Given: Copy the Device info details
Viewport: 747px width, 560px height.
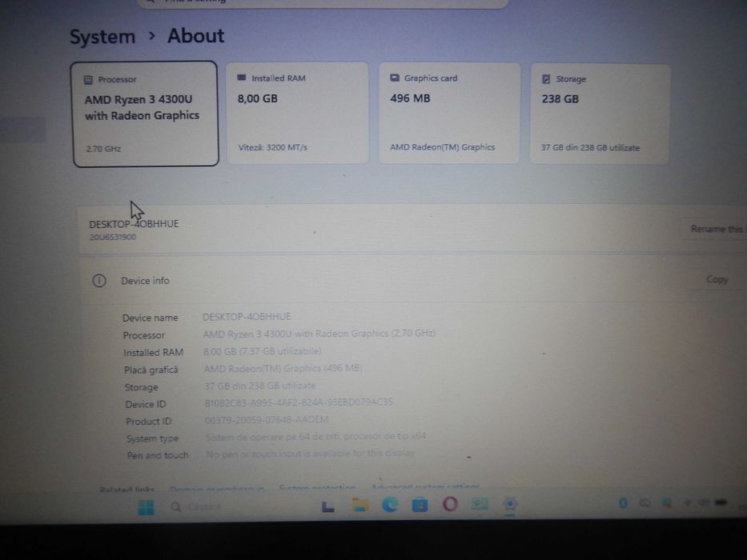Looking at the screenshot, I should point(717,279).
